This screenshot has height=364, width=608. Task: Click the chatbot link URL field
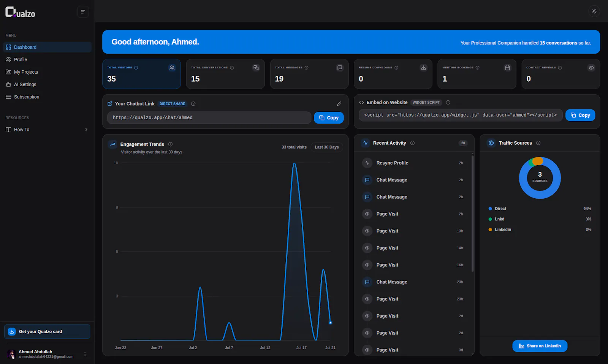tap(209, 118)
